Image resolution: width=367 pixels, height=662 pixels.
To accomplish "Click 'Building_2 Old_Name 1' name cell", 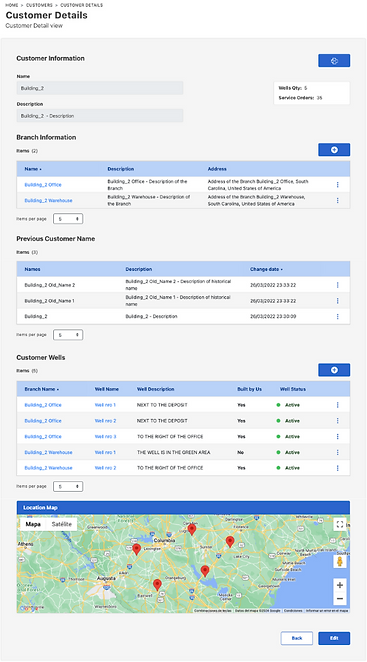I will (49, 301).
